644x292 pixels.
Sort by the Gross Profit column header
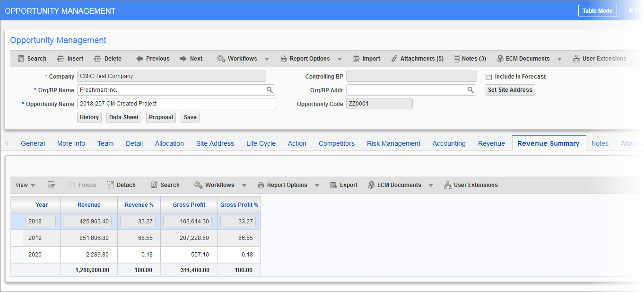(189, 205)
